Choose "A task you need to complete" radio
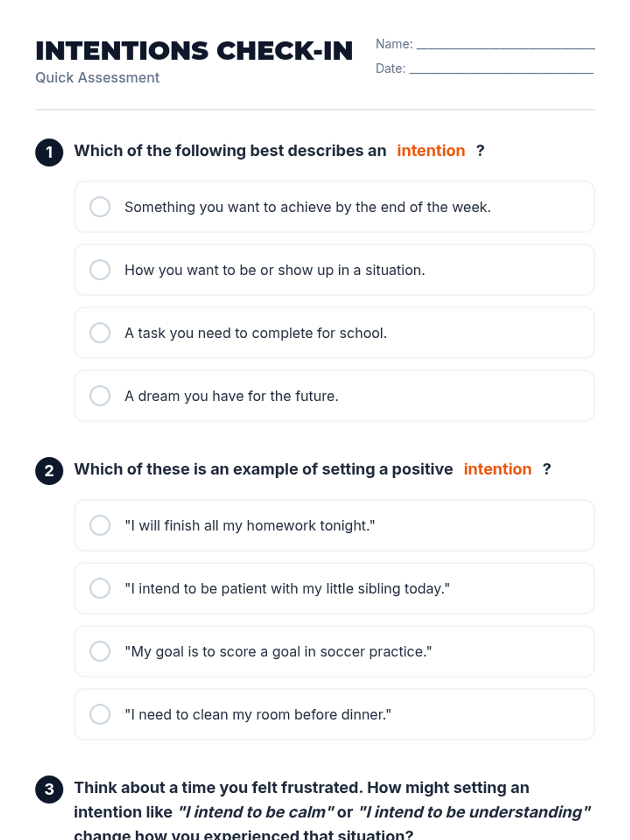Image resolution: width=630 pixels, height=840 pixels. pyautogui.click(x=100, y=333)
